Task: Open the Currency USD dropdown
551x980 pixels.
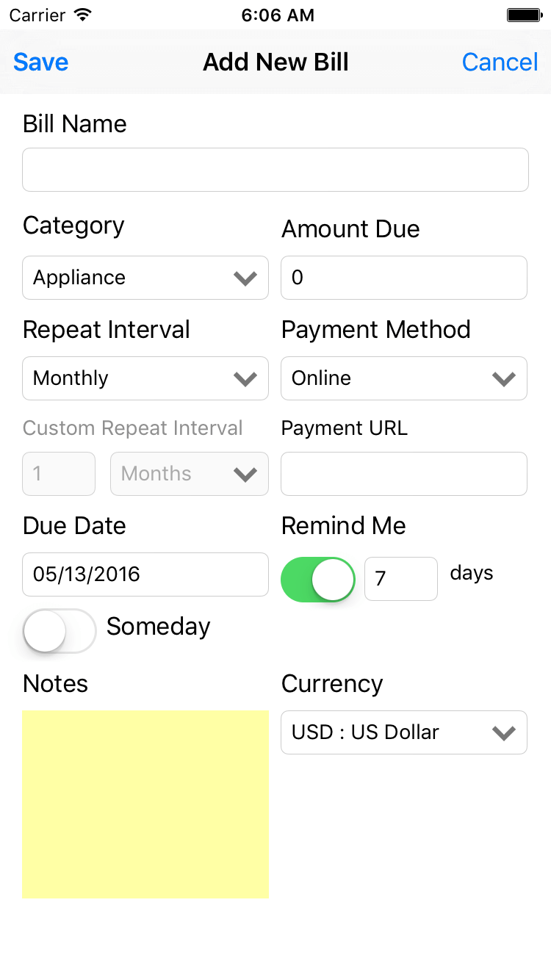Action: (389, 732)
